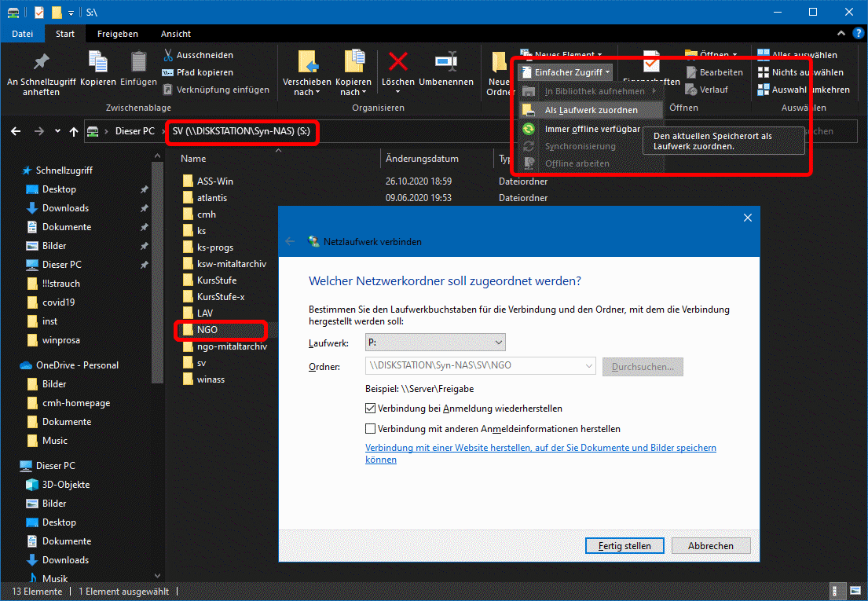
Task: Click the back arrow in Netzlaufwerk dialog
Action: 290,242
